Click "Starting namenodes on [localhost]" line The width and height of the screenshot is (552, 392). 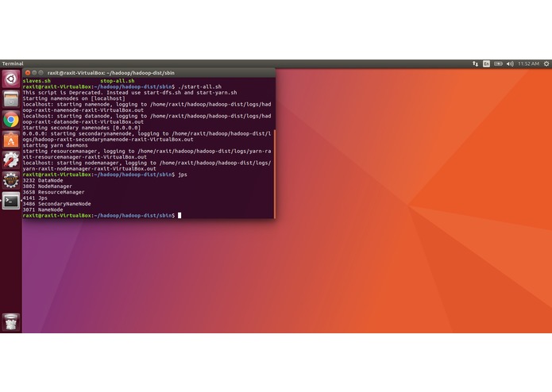tap(74, 98)
